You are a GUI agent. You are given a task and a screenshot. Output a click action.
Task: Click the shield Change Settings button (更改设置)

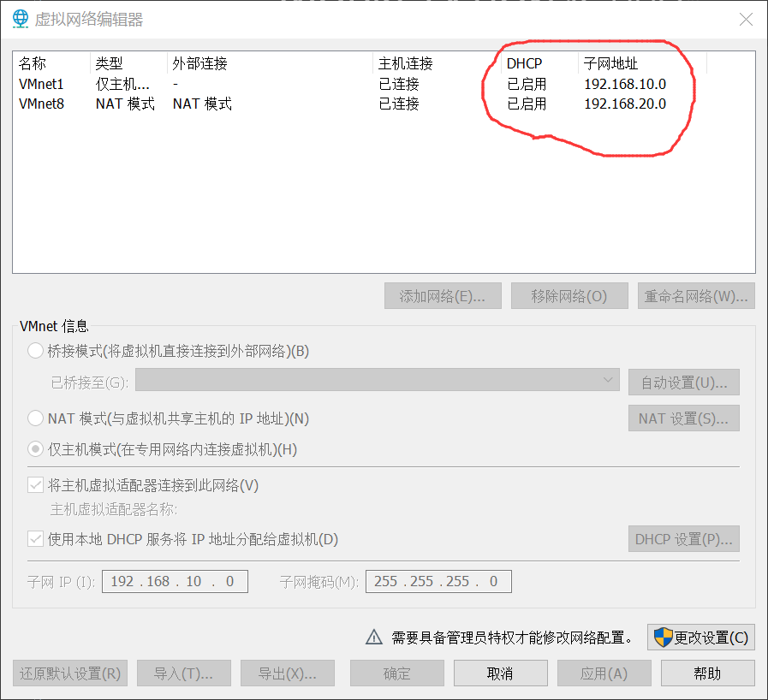pos(701,637)
